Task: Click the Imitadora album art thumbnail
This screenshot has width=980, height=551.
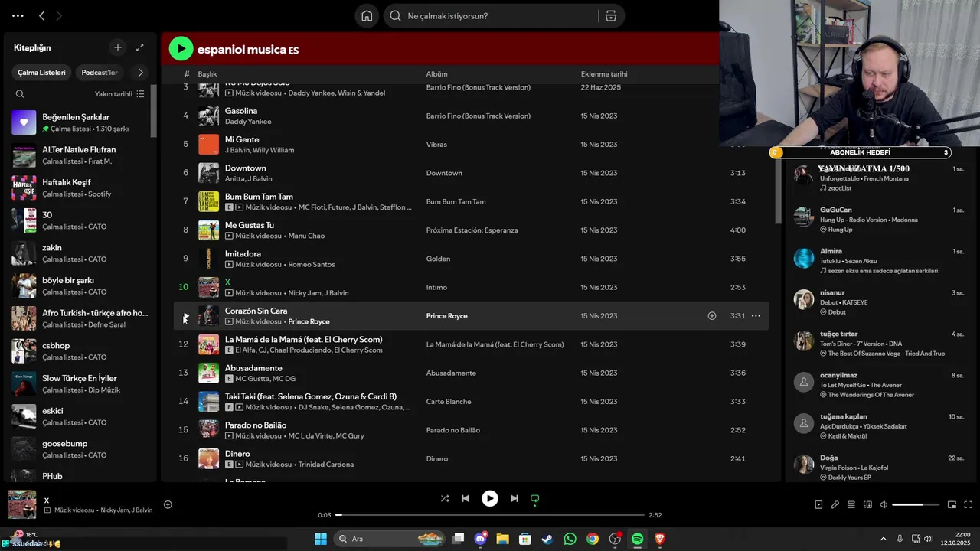Action: (208, 259)
